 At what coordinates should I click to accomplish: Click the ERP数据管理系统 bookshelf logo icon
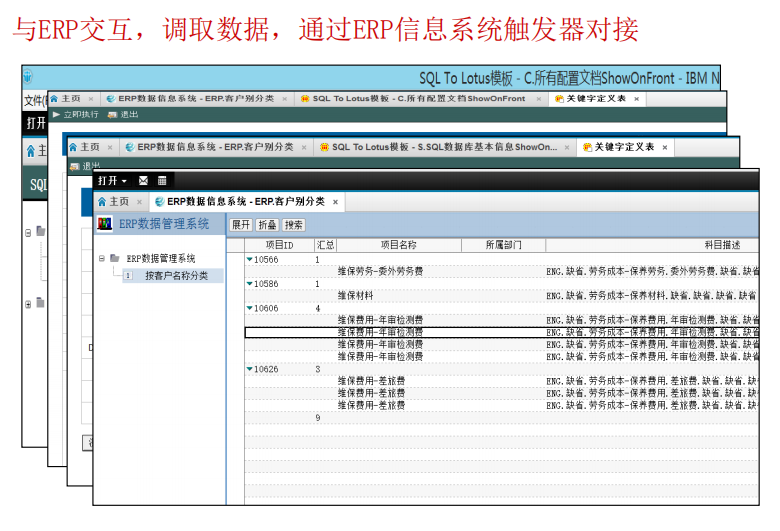coord(104,224)
